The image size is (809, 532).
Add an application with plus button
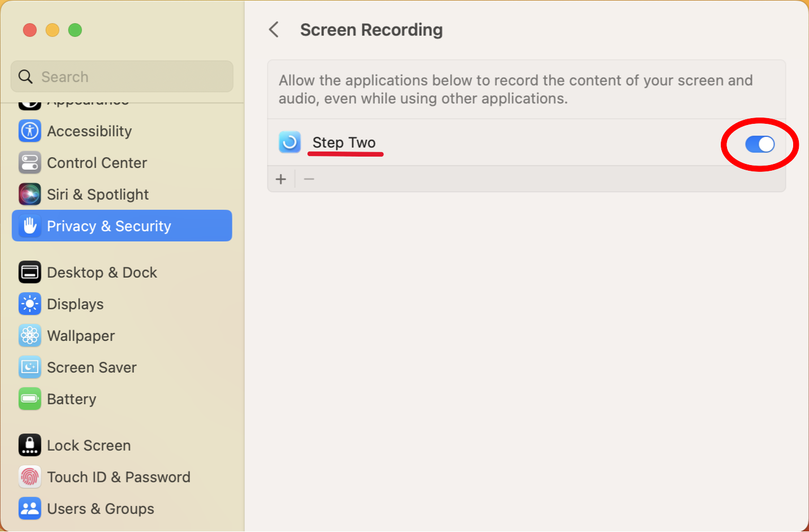pyautogui.click(x=281, y=179)
